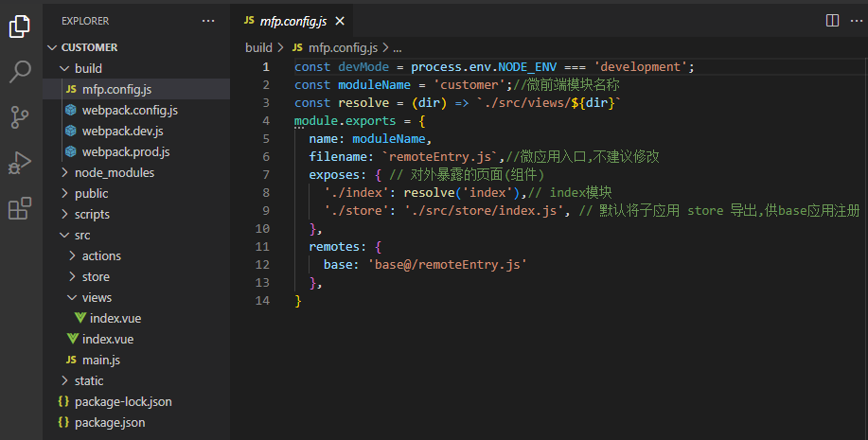
Task: Open package.json in the explorer
Action: (110, 422)
